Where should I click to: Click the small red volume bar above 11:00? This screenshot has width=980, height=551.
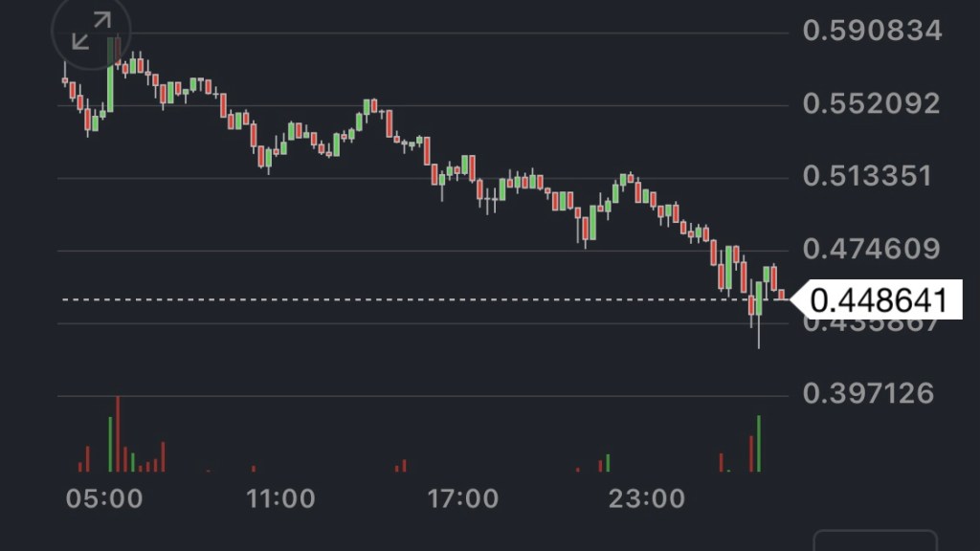pyautogui.click(x=254, y=469)
